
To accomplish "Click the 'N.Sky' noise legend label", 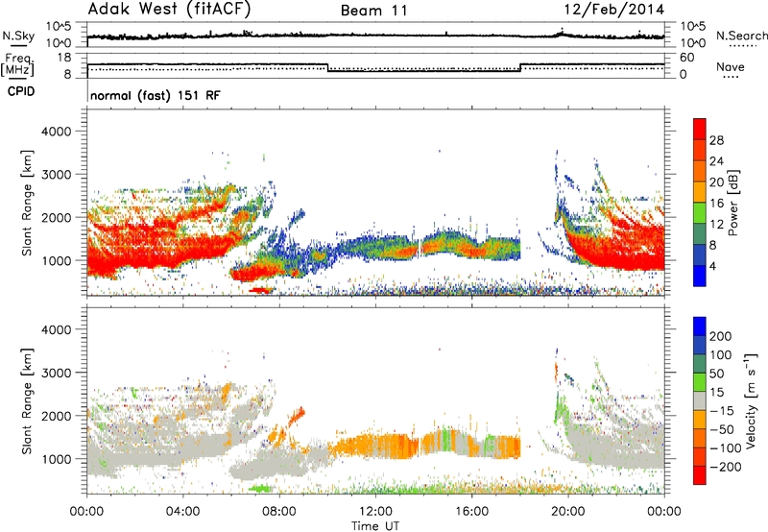I will [18, 36].
